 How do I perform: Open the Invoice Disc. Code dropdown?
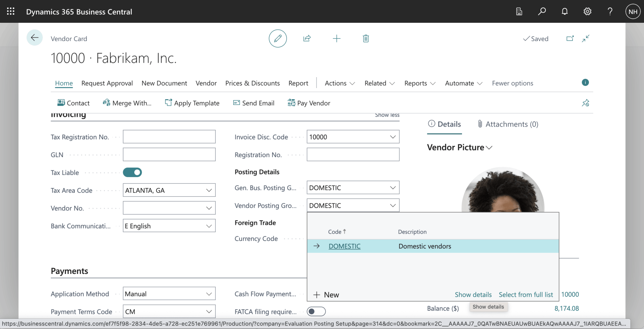click(x=393, y=137)
